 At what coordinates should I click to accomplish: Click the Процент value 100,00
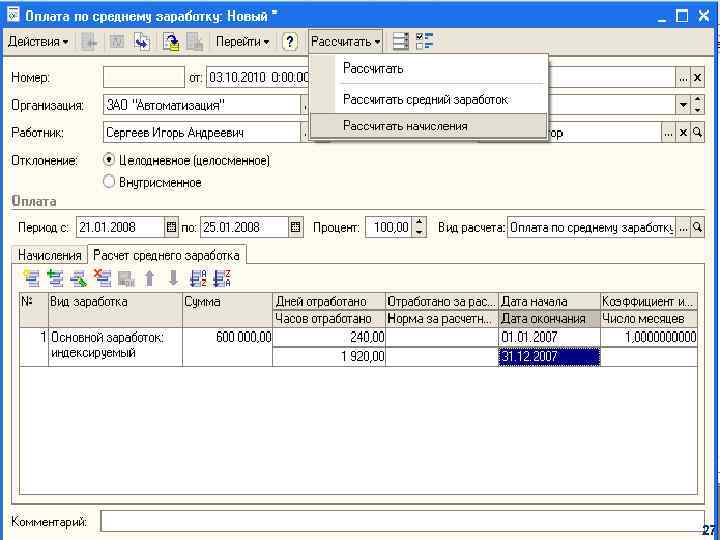point(389,227)
